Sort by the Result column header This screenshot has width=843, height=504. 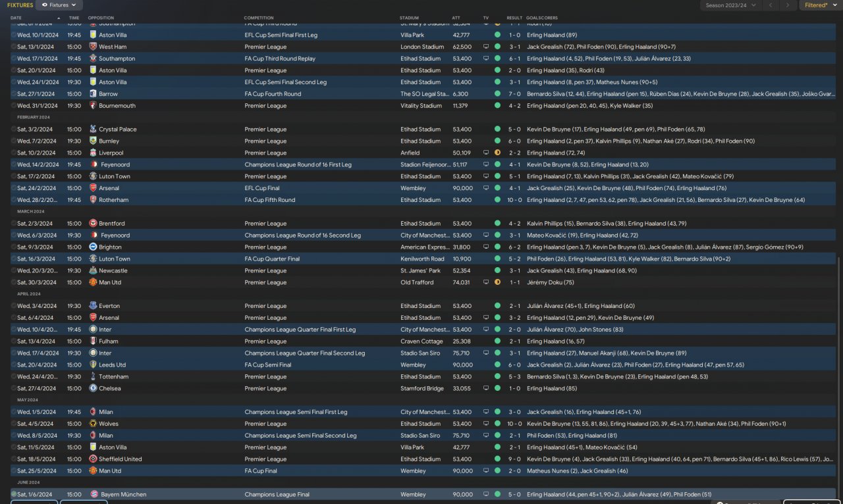(514, 18)
